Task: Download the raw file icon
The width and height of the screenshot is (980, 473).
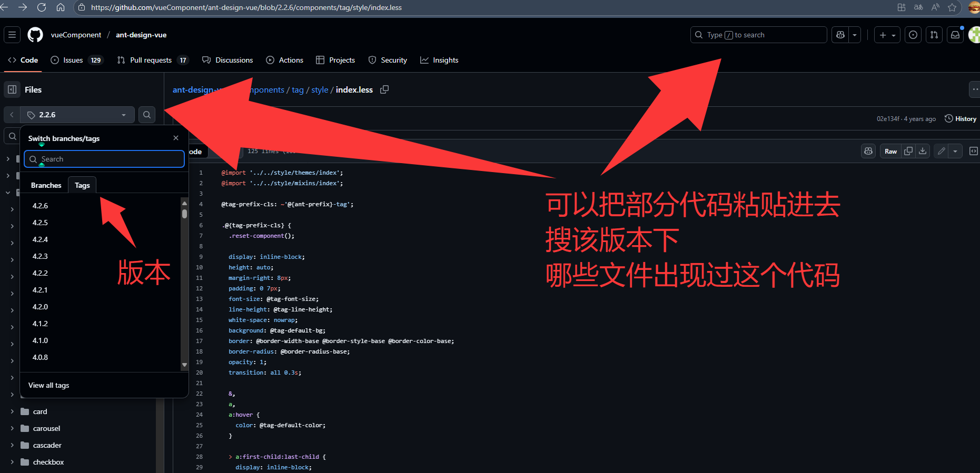Action: (x=923, y=151)
